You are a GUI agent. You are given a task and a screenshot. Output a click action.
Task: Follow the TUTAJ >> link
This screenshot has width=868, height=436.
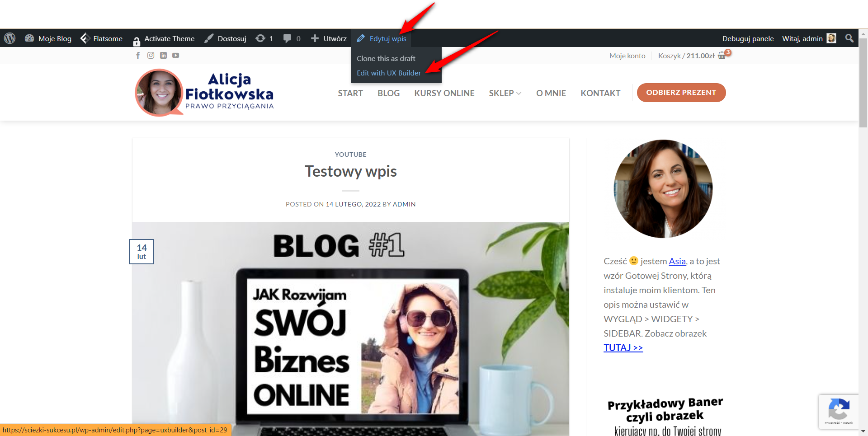pos(623,347)
